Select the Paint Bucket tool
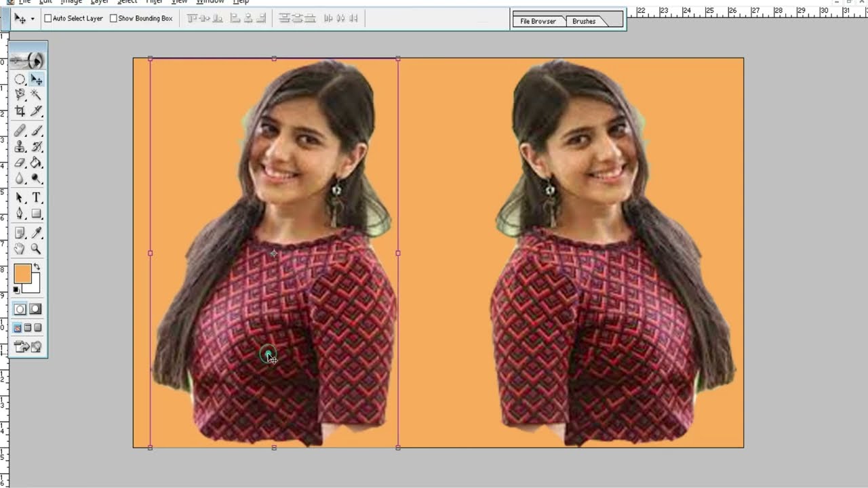Screen dimensions: 868x488 tap(36, 163)
